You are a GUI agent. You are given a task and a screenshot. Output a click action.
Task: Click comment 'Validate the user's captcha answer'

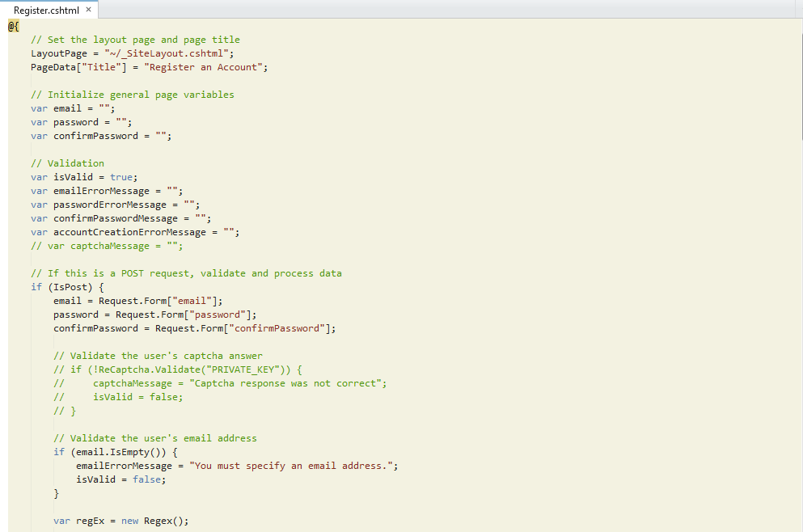[158, 356]
